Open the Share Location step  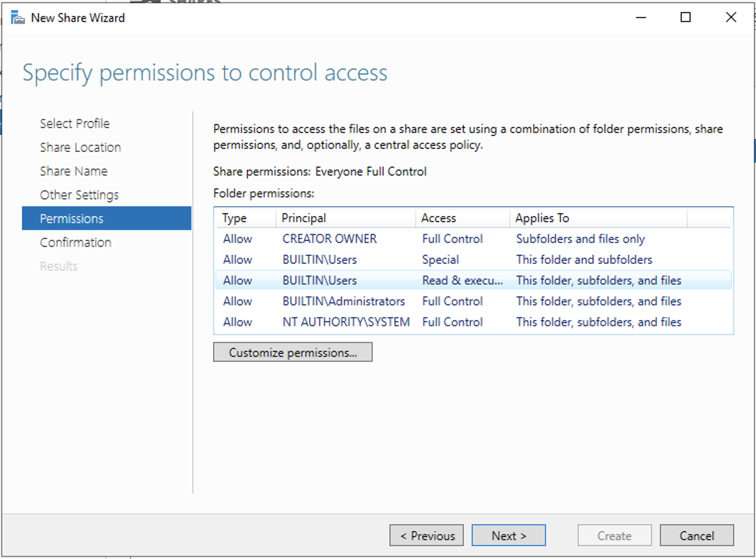click(80, 147)
